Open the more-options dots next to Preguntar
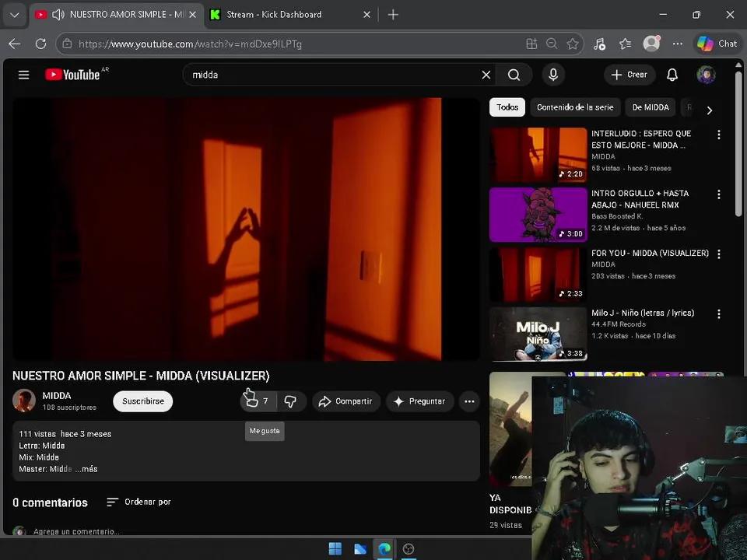Image resolution: width=747 pixels, height=560 pixels. [x=469, y=401]
